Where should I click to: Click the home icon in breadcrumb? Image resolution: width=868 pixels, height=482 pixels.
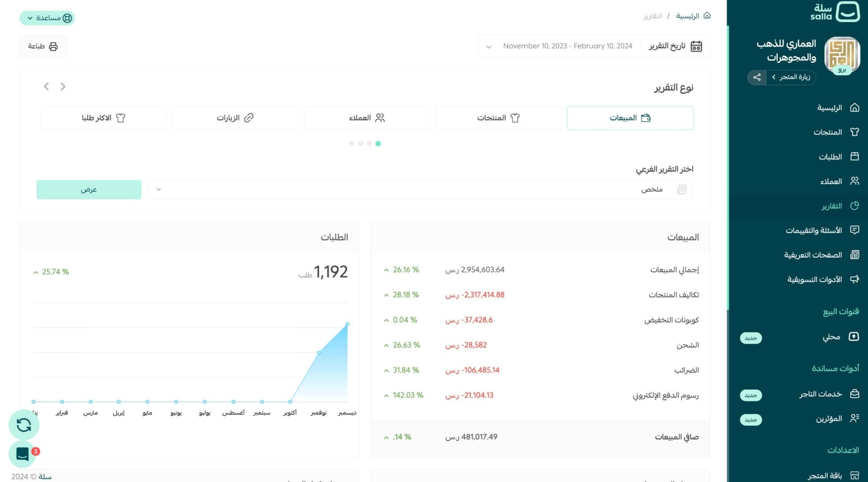[x=707, y=16]
